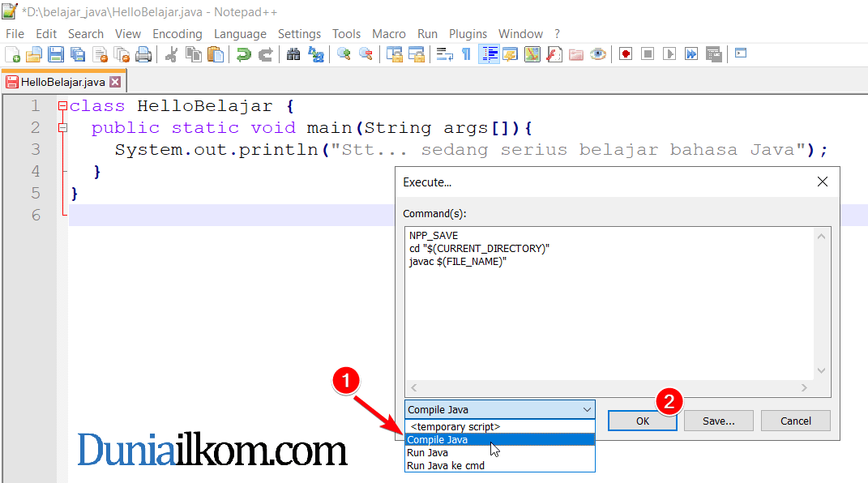Open the Edit menu
The image size is (868, 483).
tap(46, 34)
